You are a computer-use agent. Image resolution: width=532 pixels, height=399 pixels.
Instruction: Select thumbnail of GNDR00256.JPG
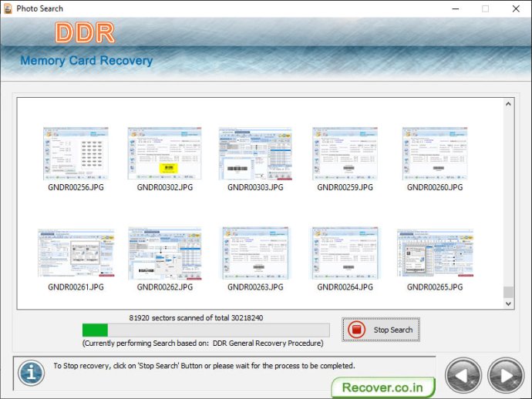coord(76,153)
